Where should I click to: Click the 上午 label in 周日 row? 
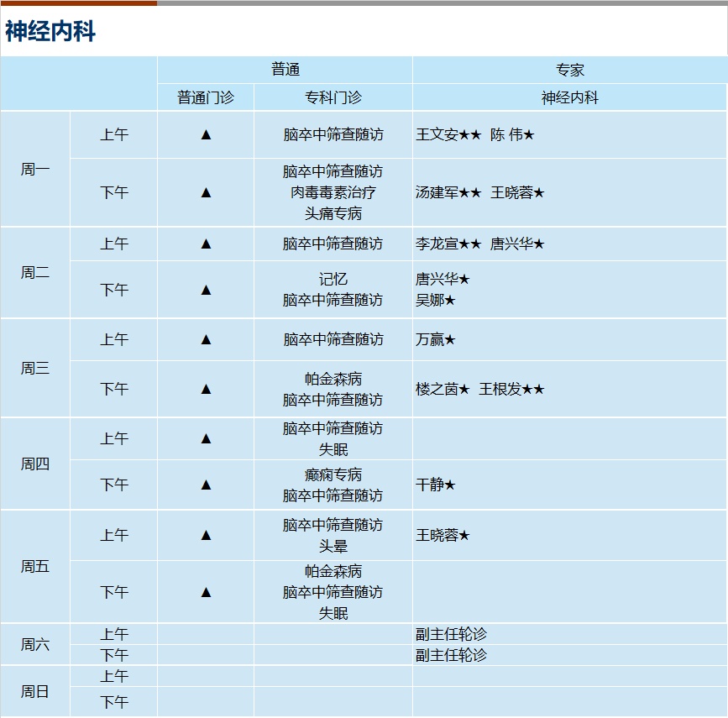pos(113,676)
